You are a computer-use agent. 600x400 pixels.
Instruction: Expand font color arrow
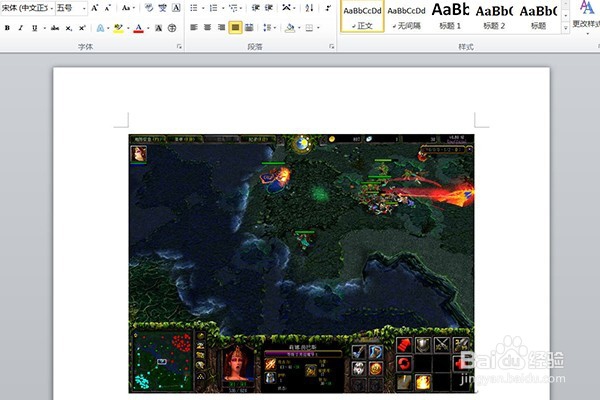pyautogui.click(x=148, y=28)
